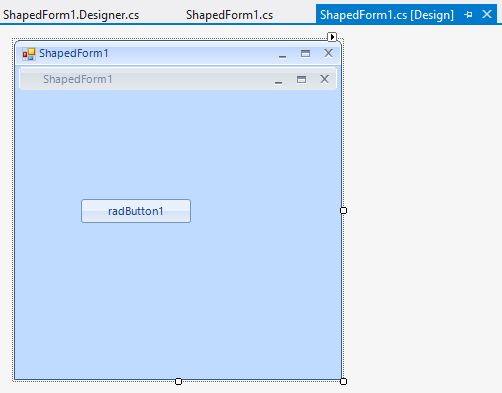Select the ShapedForm1.cs [Design] tab

[x=387, y=15]
